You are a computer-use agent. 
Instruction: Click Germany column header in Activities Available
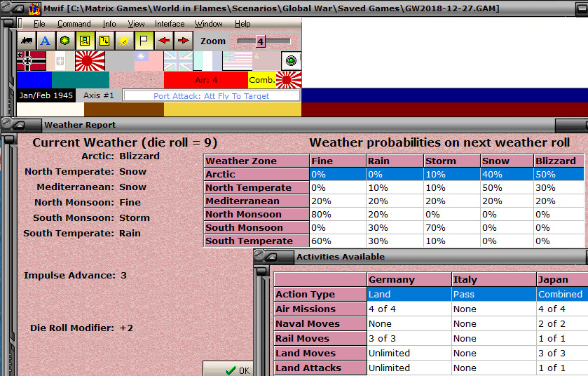409,280
